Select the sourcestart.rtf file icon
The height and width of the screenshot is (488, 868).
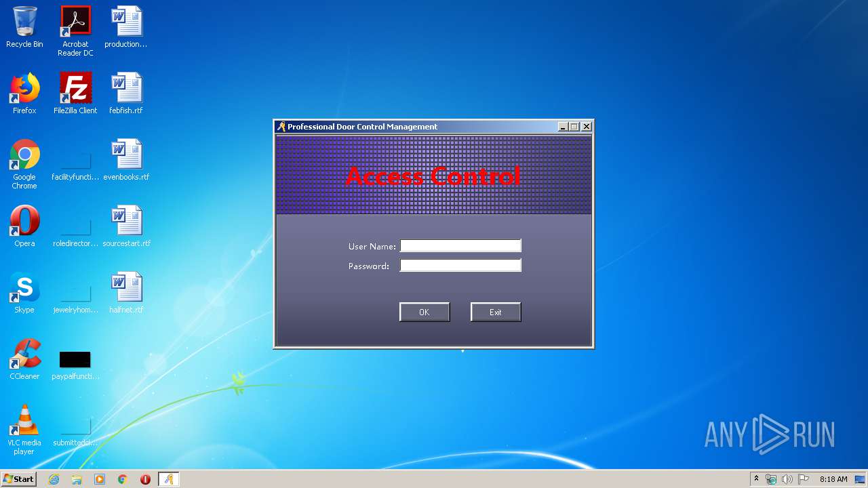126,226
